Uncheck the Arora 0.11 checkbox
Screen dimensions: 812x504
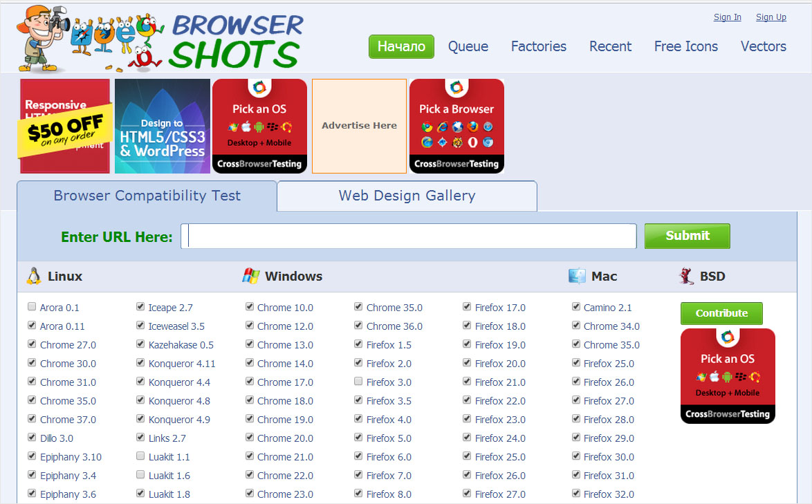(32, 326)
